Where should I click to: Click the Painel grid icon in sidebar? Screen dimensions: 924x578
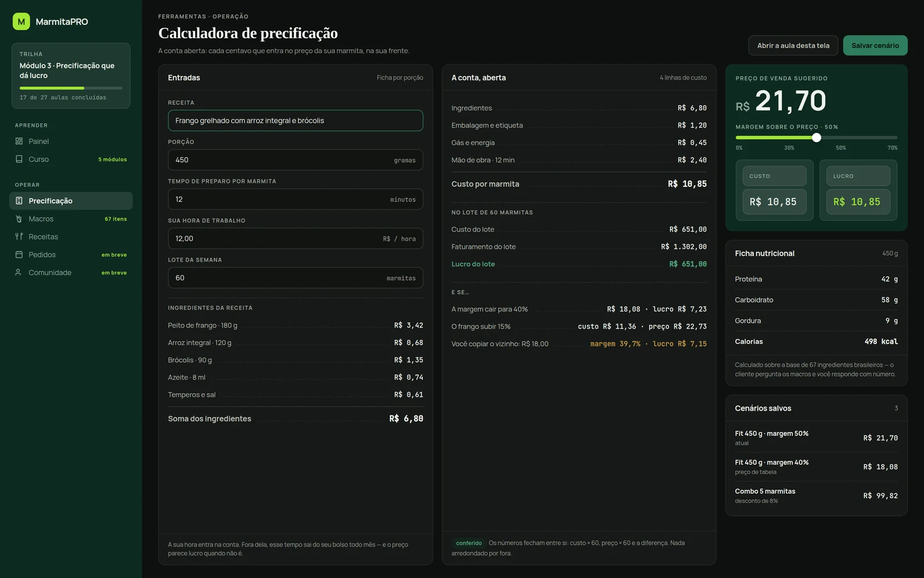[19, 141]
